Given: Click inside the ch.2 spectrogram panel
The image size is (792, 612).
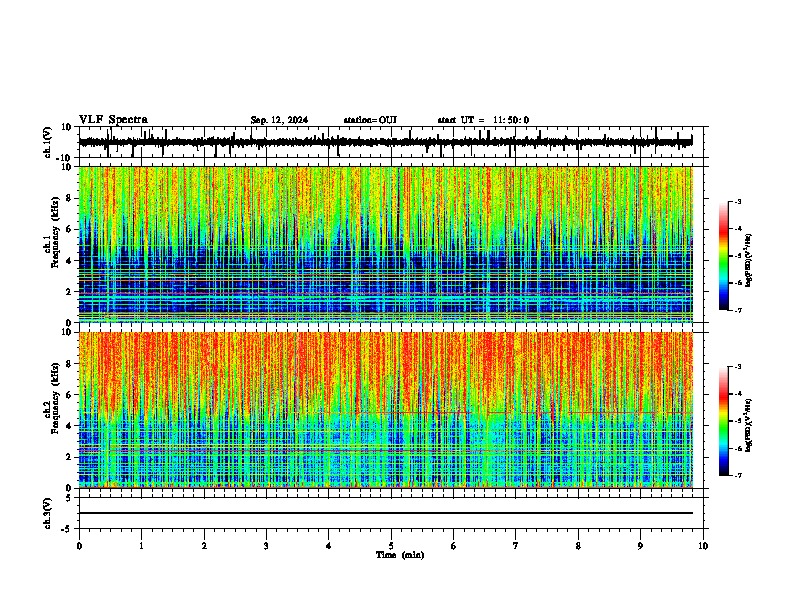Looking at the screenshot, I should pyautogui.click(x=386, y=410).
